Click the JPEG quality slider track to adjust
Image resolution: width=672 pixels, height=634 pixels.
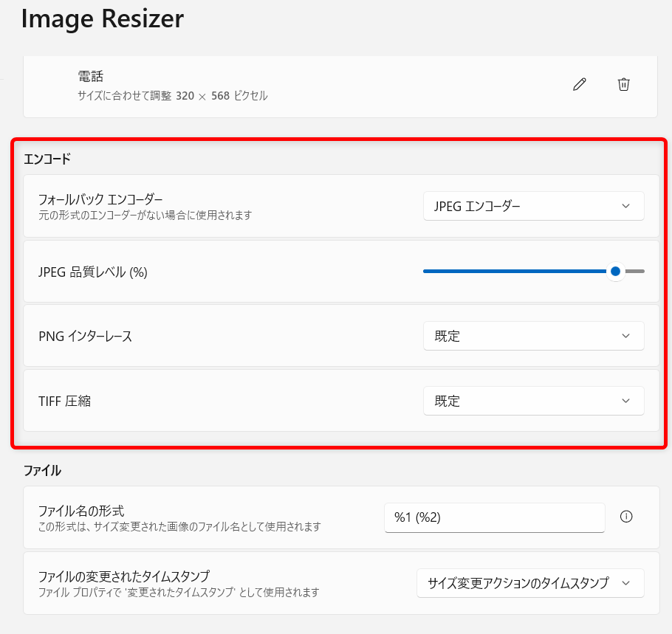[x=517, y=271]
